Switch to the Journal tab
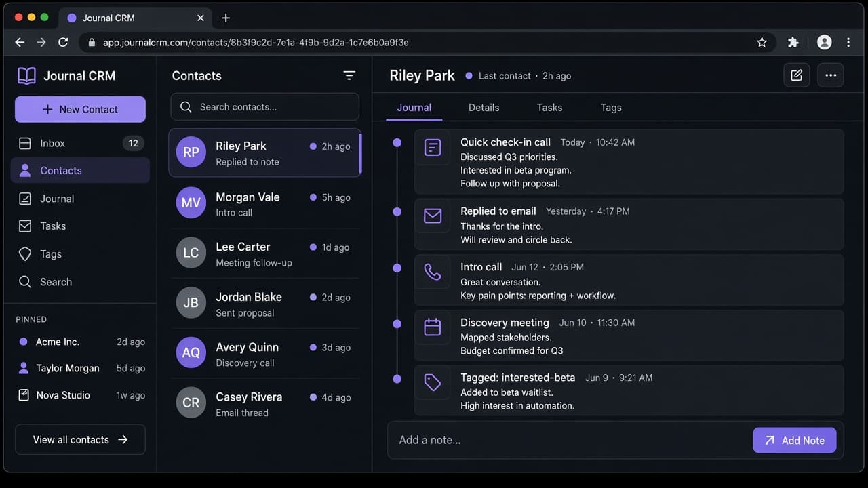This screenshot has height=488, width=868. (x=414, y=108)
